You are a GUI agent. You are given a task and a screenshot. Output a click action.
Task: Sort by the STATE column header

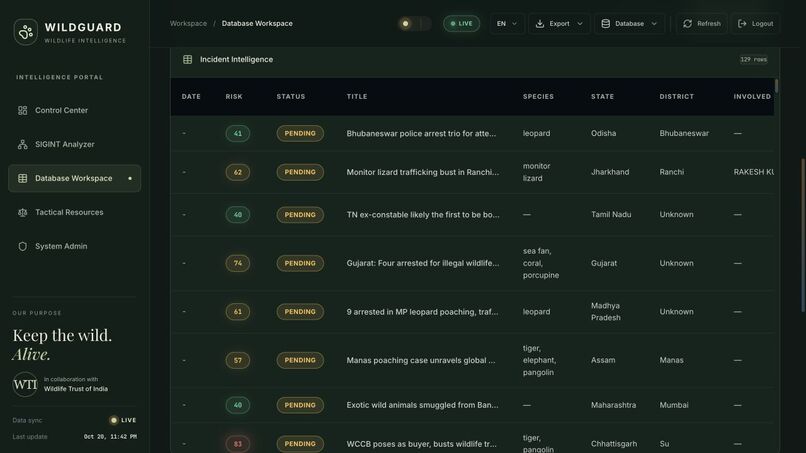[602, 97]
